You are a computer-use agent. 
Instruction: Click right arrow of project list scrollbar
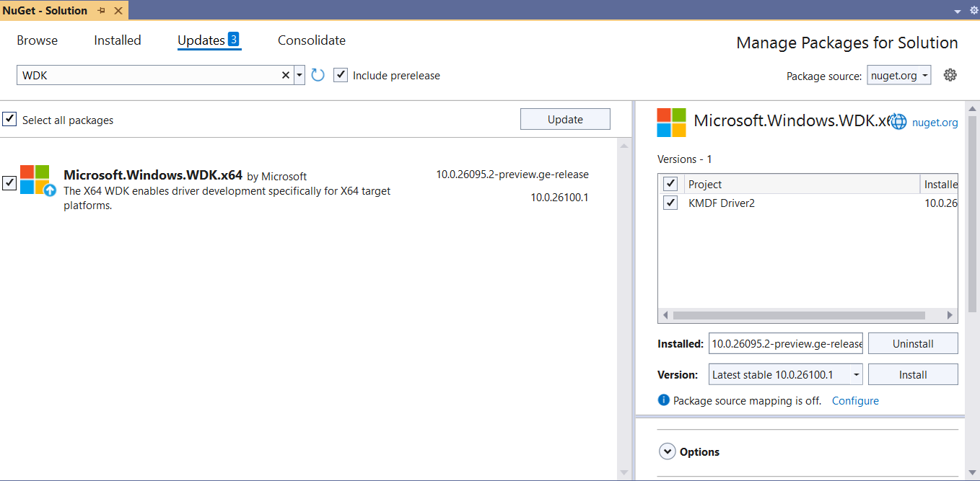coord(950,315)
